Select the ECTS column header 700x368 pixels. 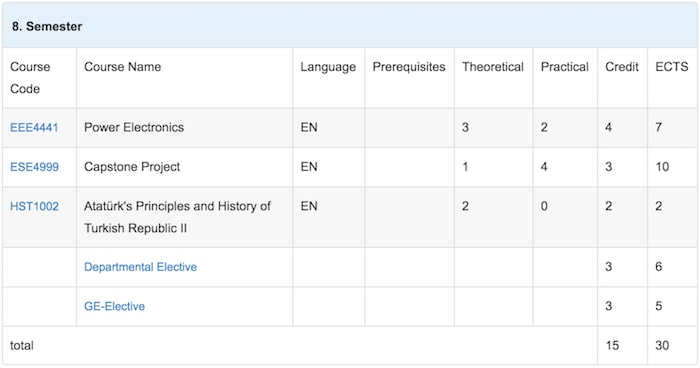coord(671,67)
